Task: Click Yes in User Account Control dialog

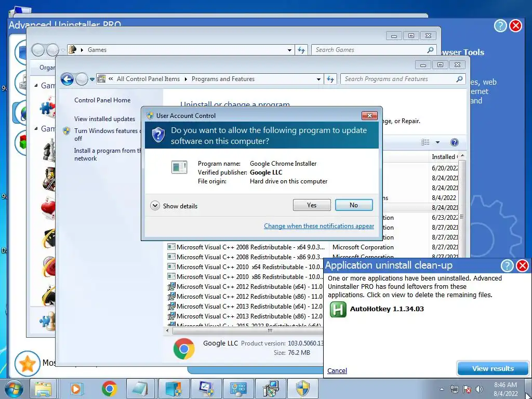Action: [312, 205]
